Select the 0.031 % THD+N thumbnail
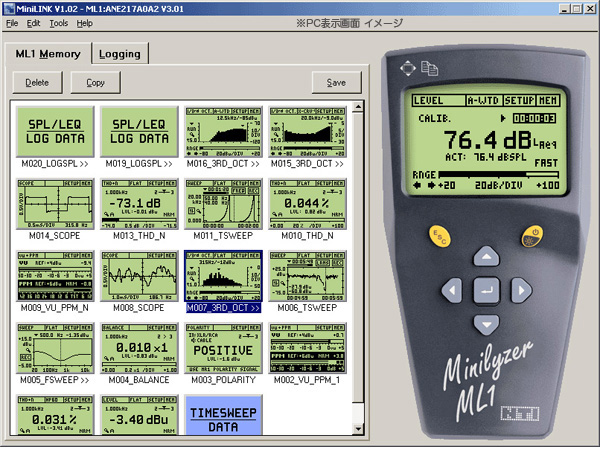 tap(55, 415)
